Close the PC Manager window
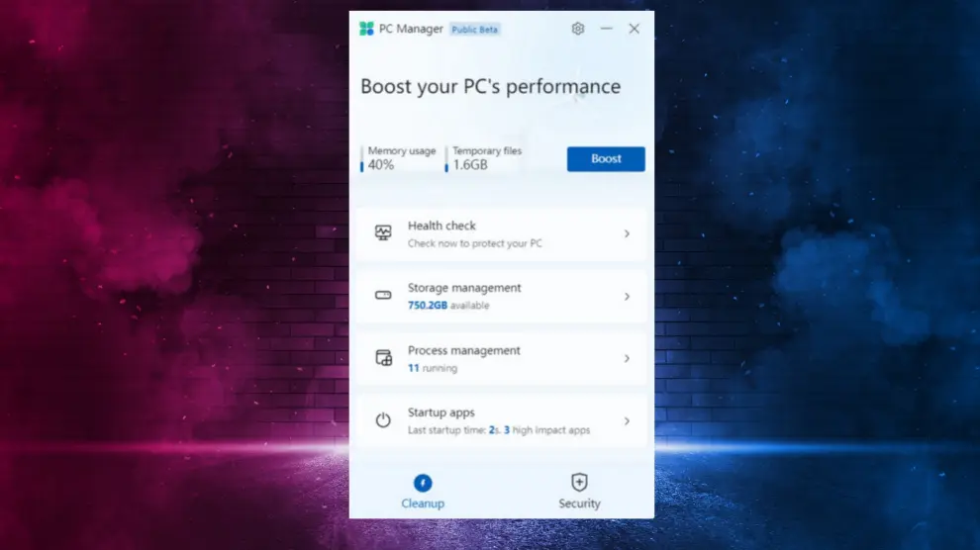Image resolution: width=980 pixels, height=550 pixels. 634,29
